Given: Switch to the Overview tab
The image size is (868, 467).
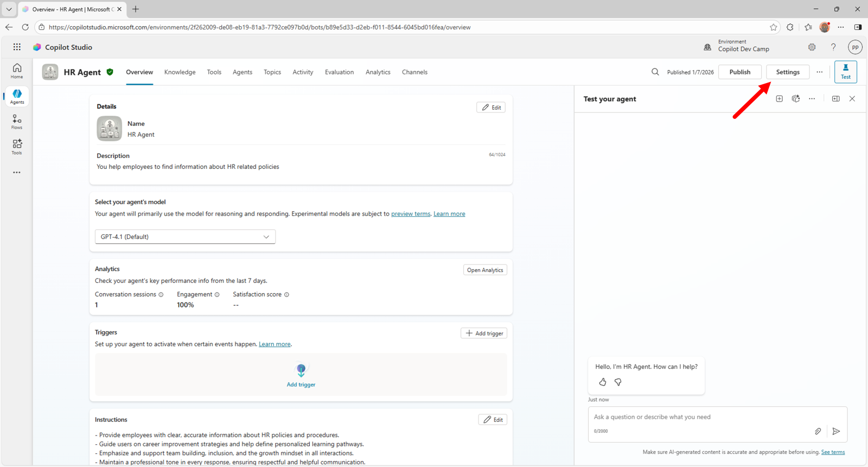Looking at the screenshot, I should click(x=139, y=72).
